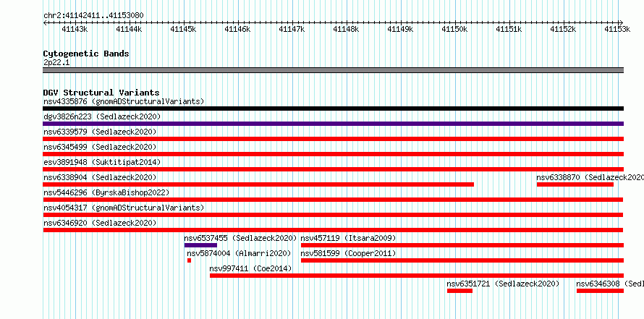Select the red nsv6338904 variant bar
This screenshot has height=319, width=644.
pos(258,184)
